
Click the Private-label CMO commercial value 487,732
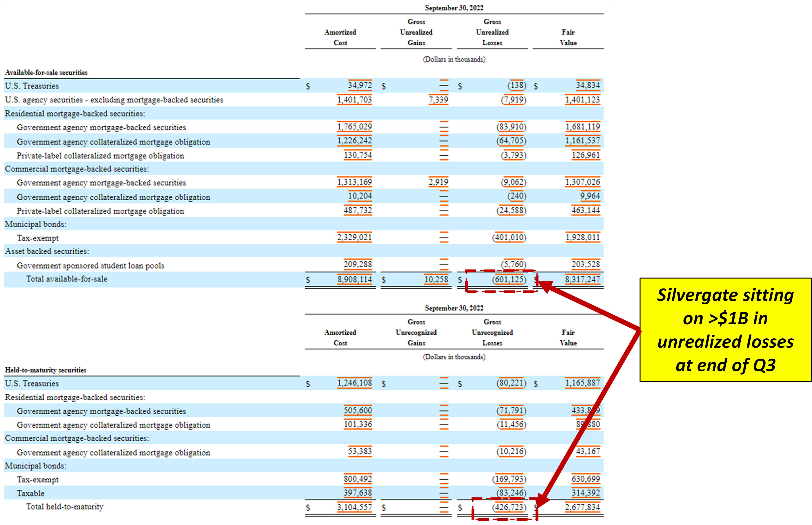click(357, 211)
